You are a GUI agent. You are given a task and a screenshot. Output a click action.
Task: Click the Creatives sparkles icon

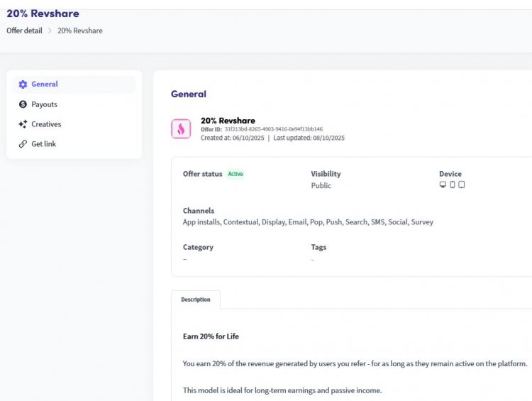23,124
